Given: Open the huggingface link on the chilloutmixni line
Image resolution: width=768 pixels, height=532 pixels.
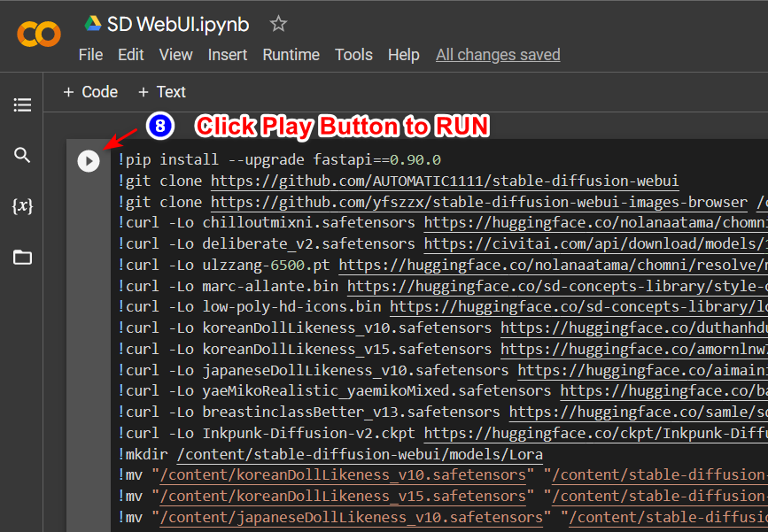Looking at the screenshot, I should (x=595, y=223).
